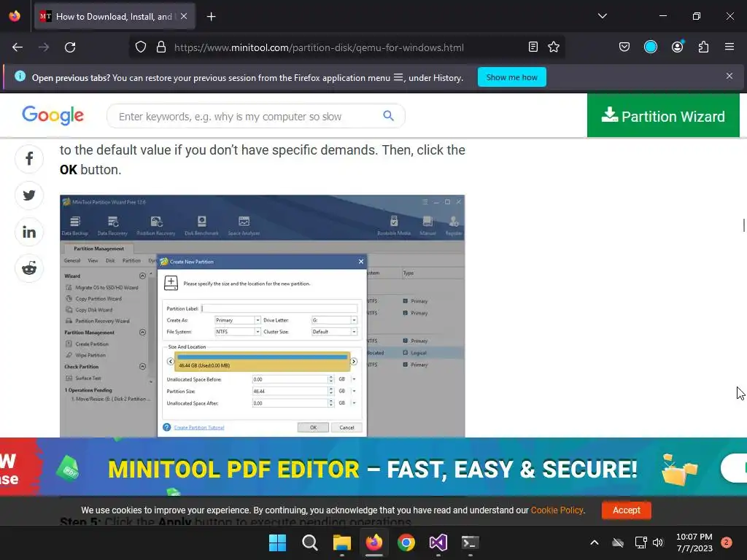747x560 pixels.
Task: Accept the cookie notice
Action: click(x=627, y=510)
